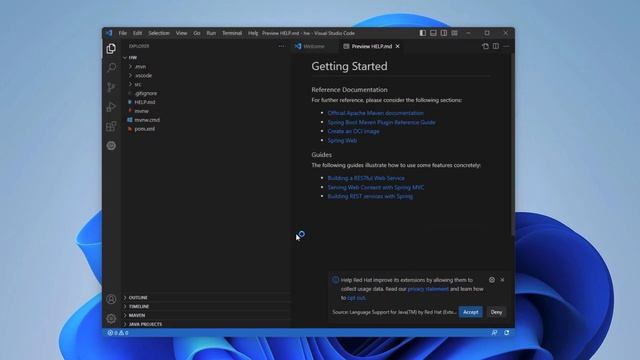Open the Customize Layout icon
This screenshot has height=360, width=640.
pos(454,33)
